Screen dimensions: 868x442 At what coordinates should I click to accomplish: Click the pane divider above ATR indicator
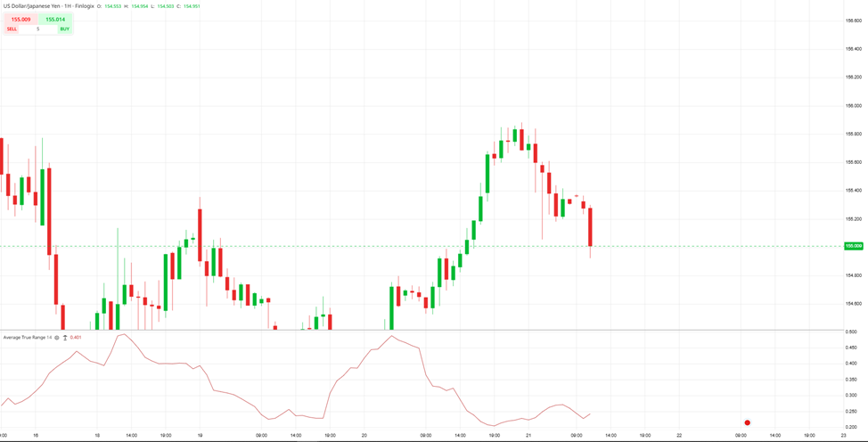tap(419, 331)
